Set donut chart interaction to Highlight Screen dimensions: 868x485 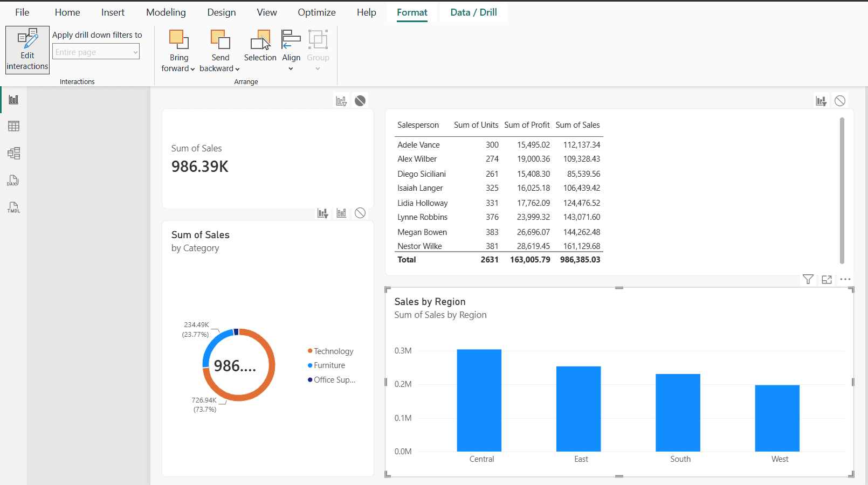[x=341, y=213]
